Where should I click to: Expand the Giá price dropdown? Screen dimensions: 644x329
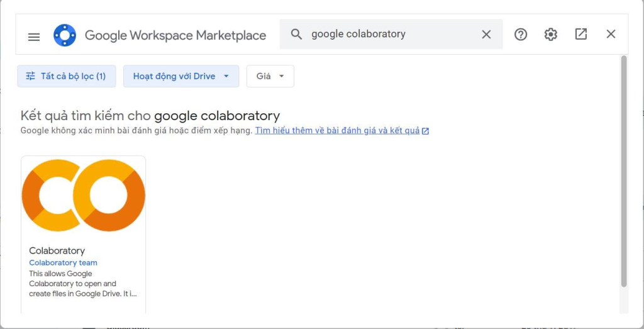270,76
